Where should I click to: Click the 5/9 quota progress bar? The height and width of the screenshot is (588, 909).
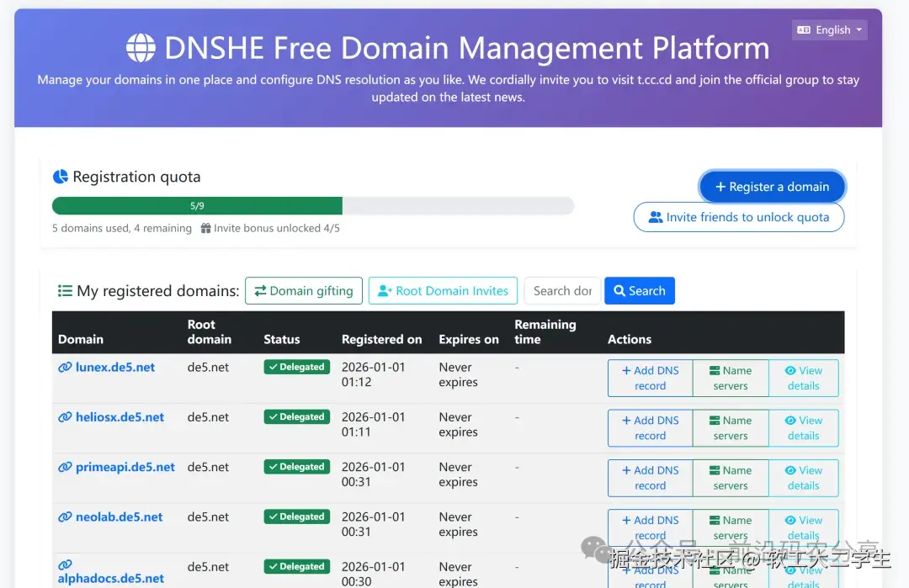(x=313, y=205)
